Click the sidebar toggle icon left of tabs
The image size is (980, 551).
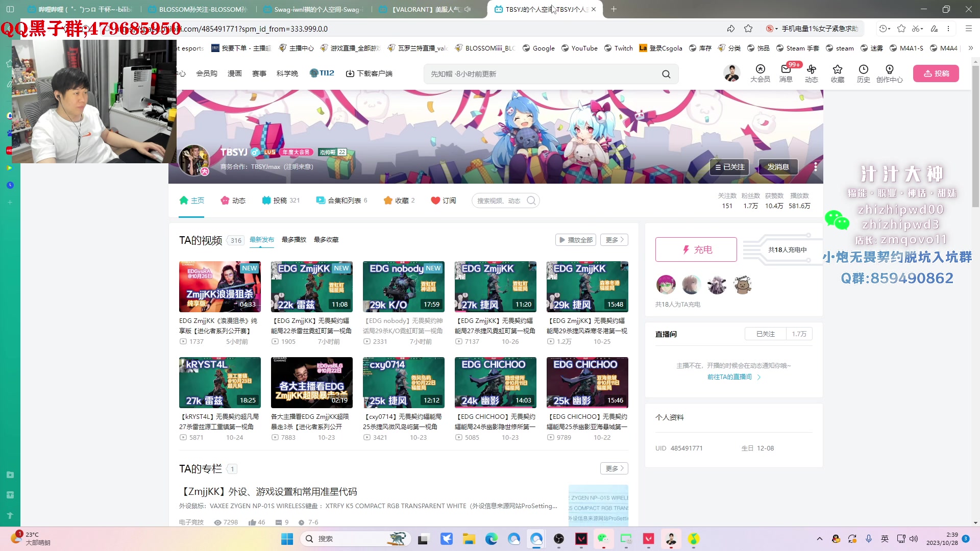10,9
